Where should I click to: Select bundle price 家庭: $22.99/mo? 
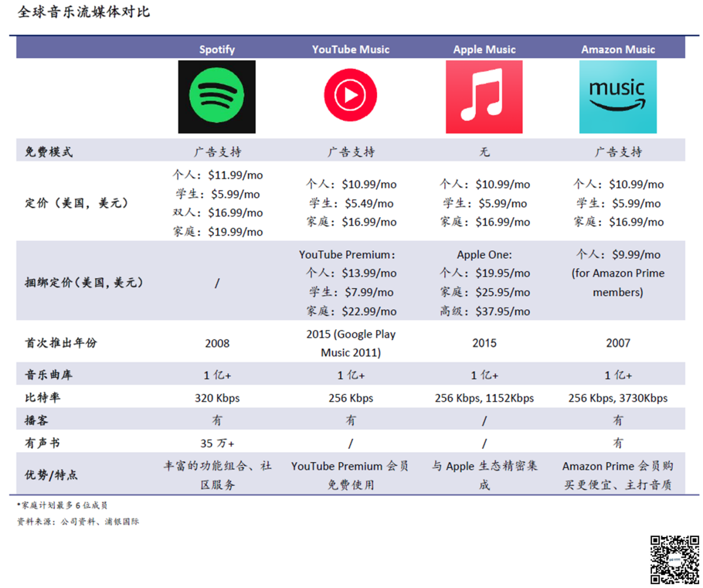pyautogui.click(x=351, y=311)
